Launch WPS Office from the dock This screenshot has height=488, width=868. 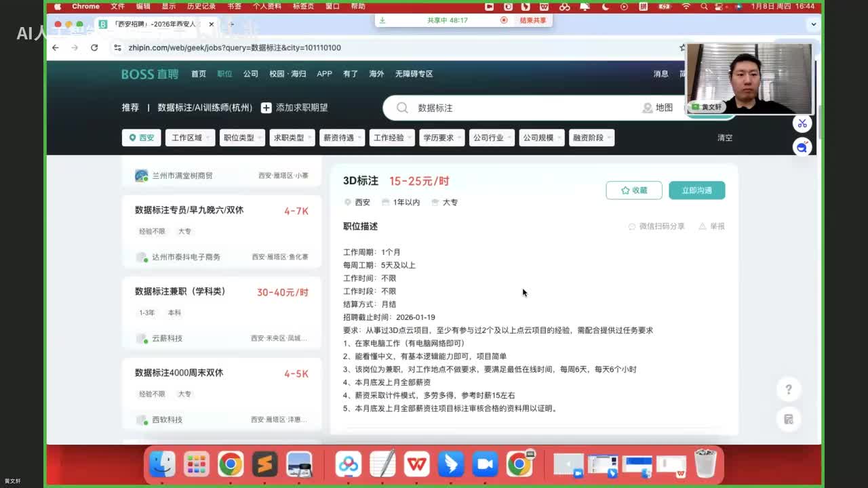tap(416, 464)
